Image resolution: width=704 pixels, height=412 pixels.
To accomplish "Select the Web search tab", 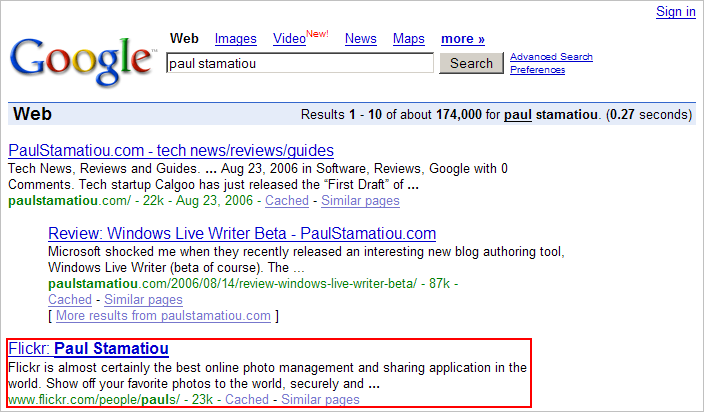I will (x=184, y=39).
